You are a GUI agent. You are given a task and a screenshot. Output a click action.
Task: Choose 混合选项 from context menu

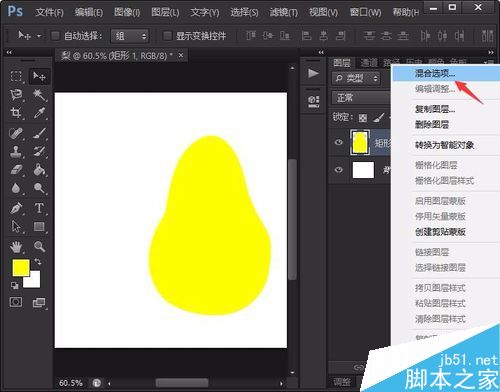pyautogui.click(x=445, y=73)
